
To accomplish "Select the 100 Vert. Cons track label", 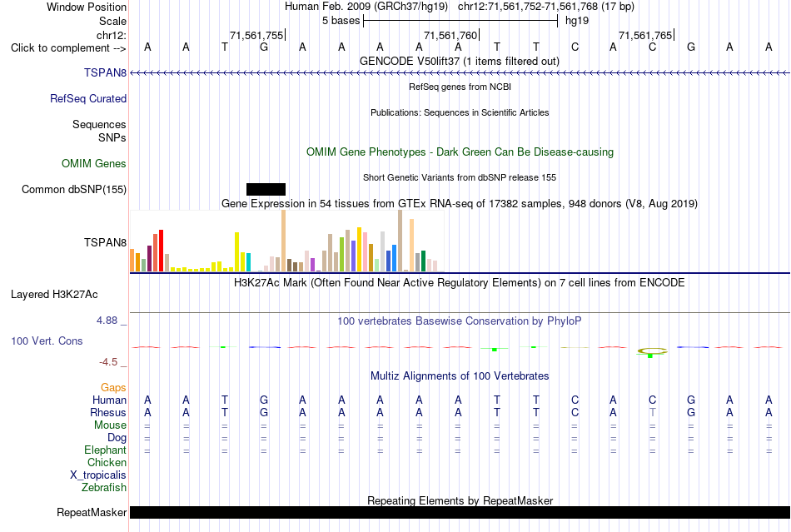I will pyautogui.click(x=47, y=341).
